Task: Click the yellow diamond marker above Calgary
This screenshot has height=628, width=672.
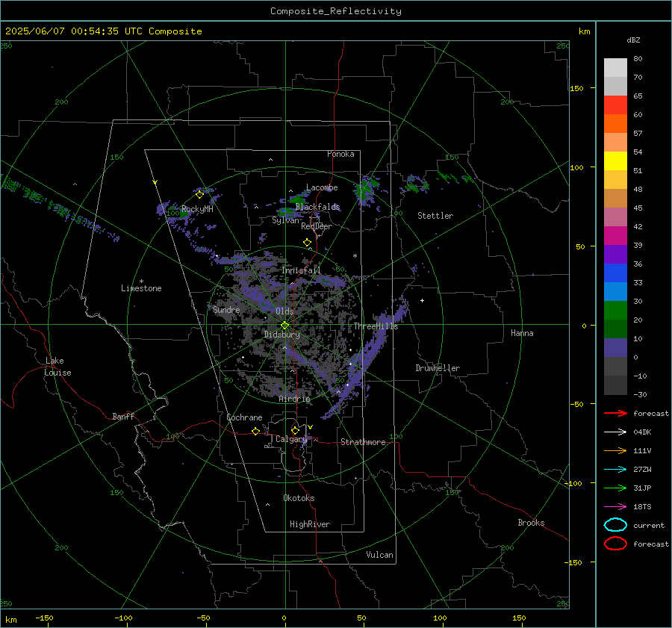Action: point(295,430)
